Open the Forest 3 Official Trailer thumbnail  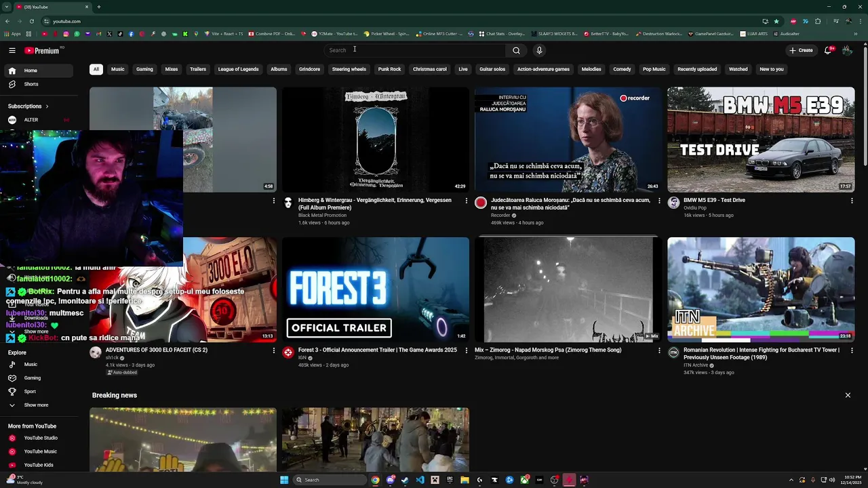(x=376, y=289)
